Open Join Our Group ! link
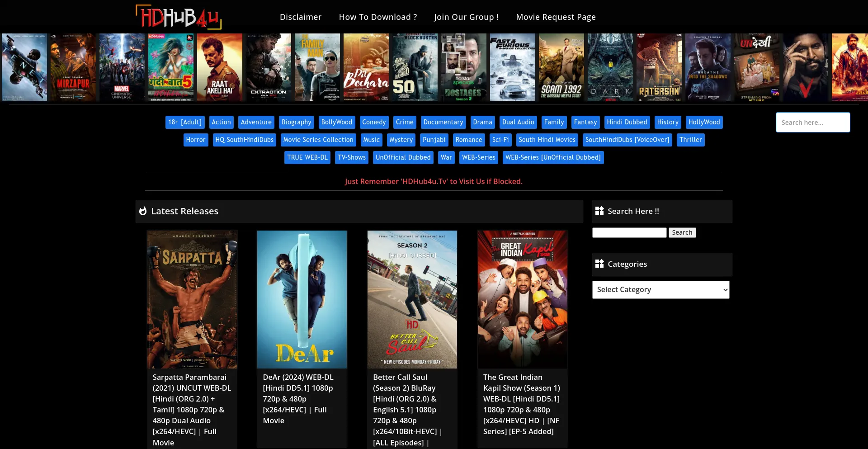Screen dimensions: 868x449 click(x=467, y=17)
